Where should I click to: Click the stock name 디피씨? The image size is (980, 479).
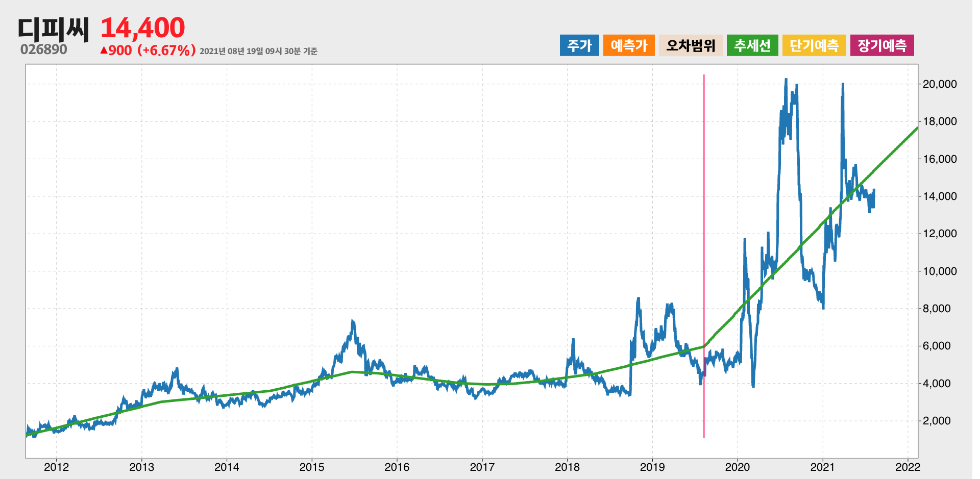point(54,29)
